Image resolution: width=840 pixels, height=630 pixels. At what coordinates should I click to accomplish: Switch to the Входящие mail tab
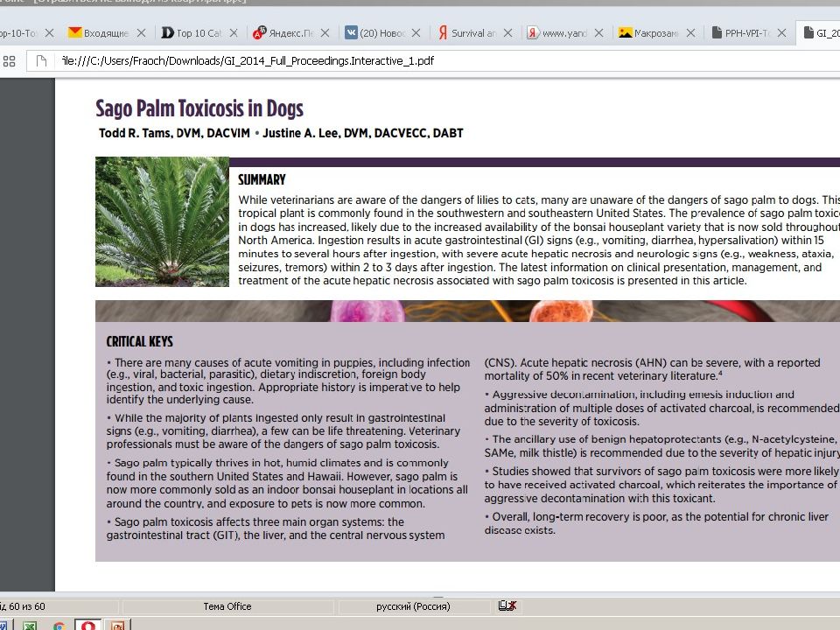click(106, 33)
